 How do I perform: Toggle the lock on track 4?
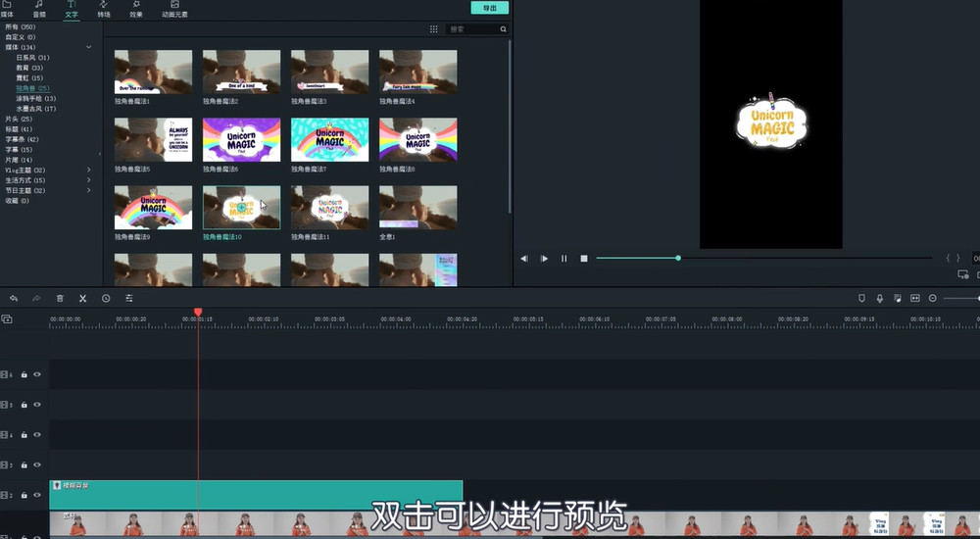pyautogui.click(x=24, y=434)
